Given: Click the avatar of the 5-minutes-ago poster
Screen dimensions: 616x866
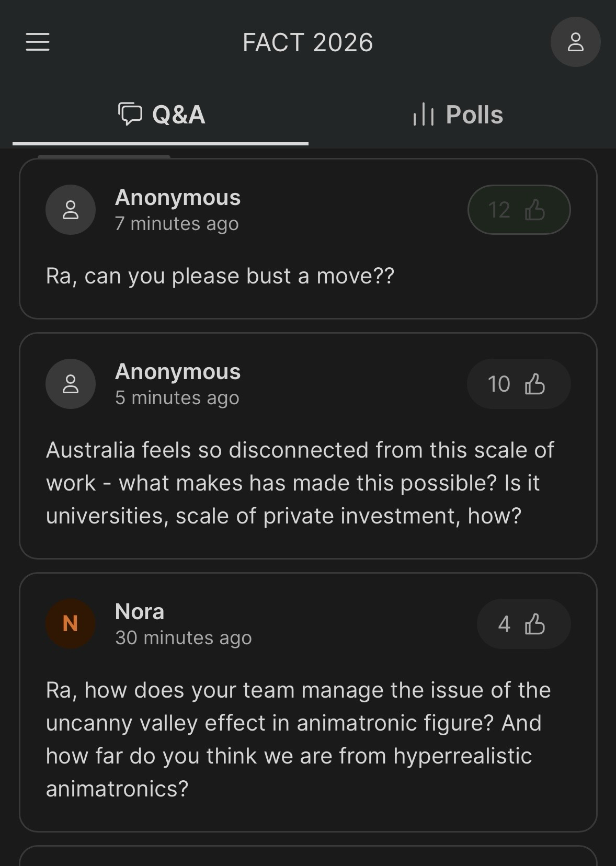Looking at the screenshot, I should [71, 384].
